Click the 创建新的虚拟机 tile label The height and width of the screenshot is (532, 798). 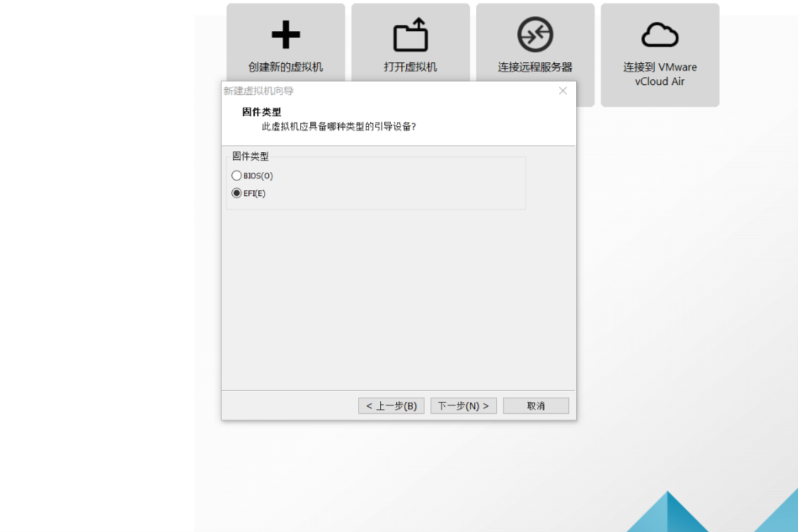[x=286, y=67]
